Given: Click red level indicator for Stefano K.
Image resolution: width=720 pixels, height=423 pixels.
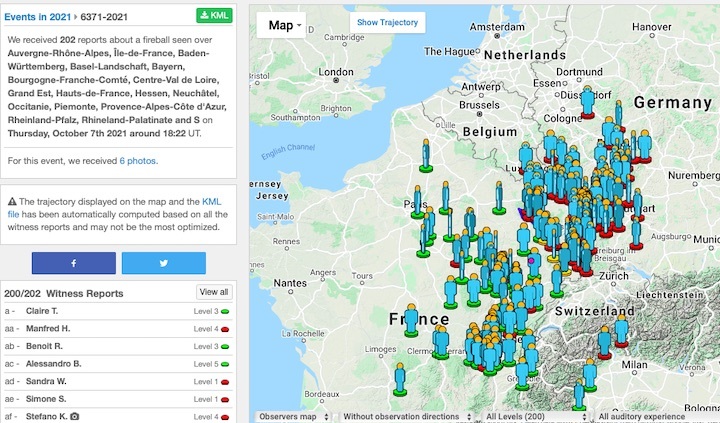Looking at the screenshot, I should (225, 417).
